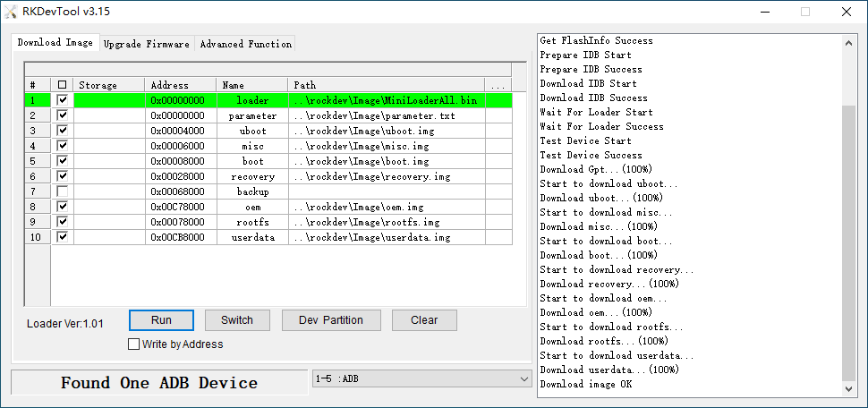Toggle the select-all checkbox in table header
868x408 pixels.
point(62,85)
